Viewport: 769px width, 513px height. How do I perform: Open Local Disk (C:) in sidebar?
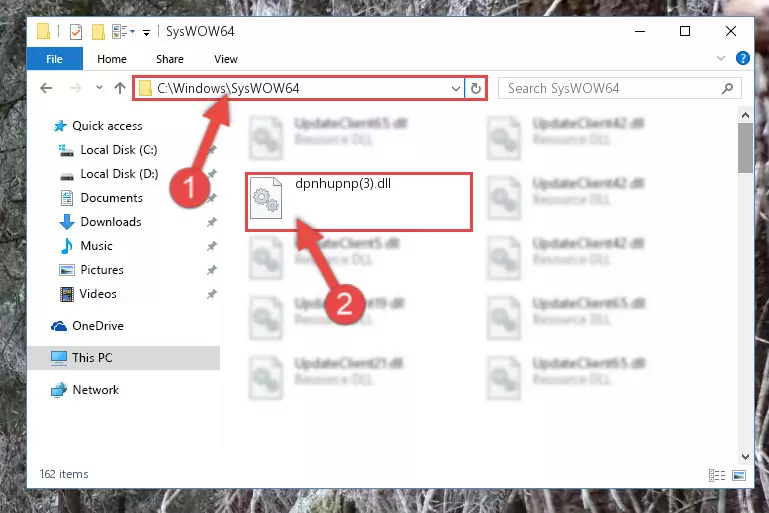[119, 150]
